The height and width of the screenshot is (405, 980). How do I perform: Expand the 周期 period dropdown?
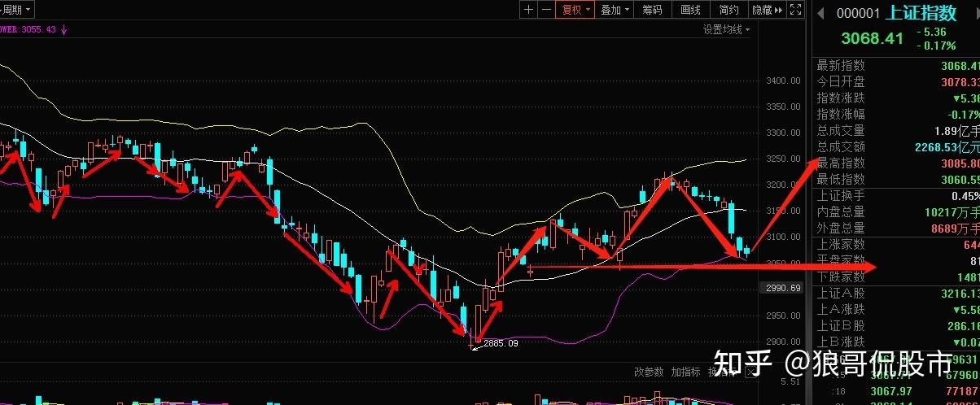[16, 10]
